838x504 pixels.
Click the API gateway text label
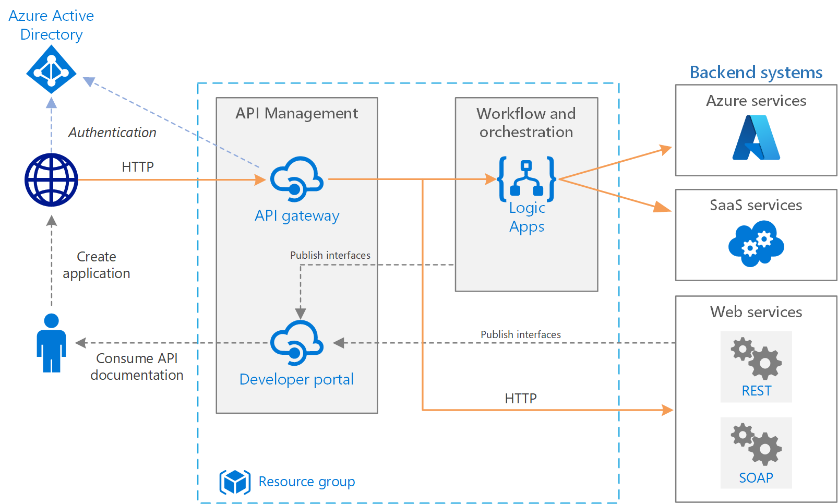(297, 215)
